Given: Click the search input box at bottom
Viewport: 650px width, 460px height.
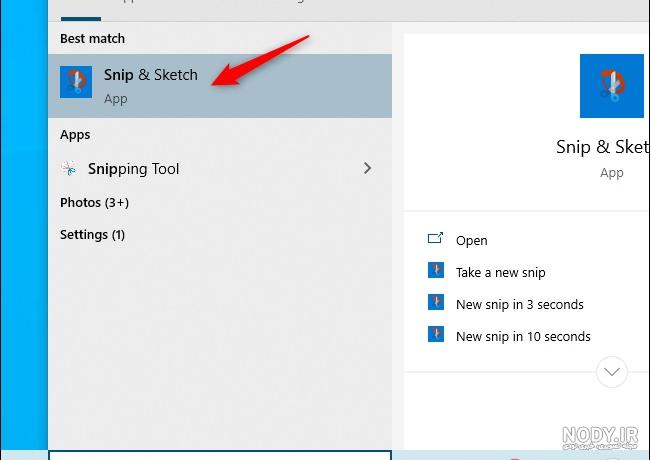Looking at the screenshot, I should (220, 455).
